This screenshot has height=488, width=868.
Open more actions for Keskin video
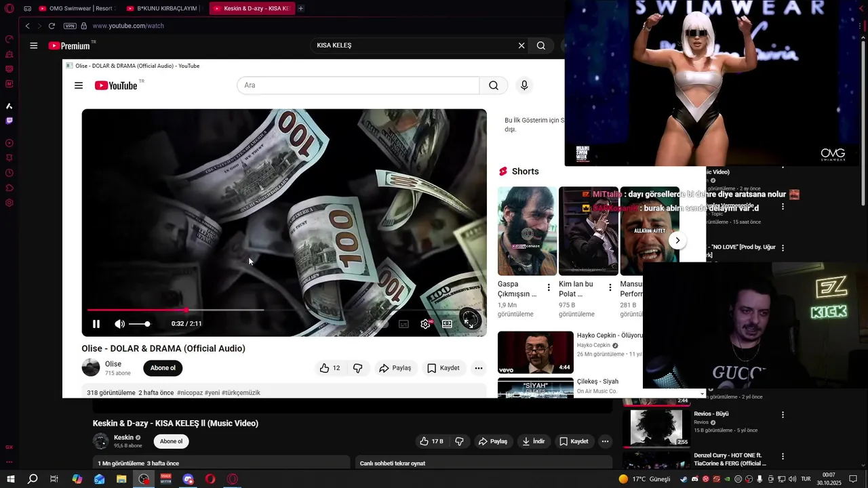[x=605, y=441]
